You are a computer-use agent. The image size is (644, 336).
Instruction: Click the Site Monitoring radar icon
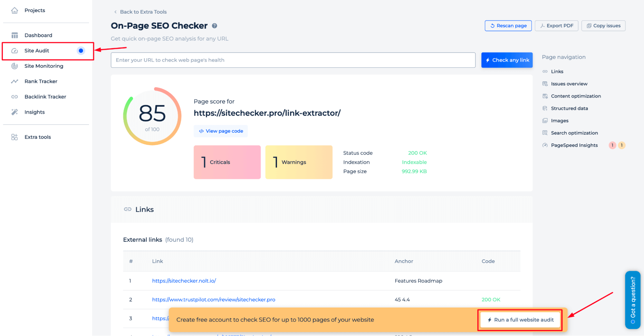click(x=14, y=66)
